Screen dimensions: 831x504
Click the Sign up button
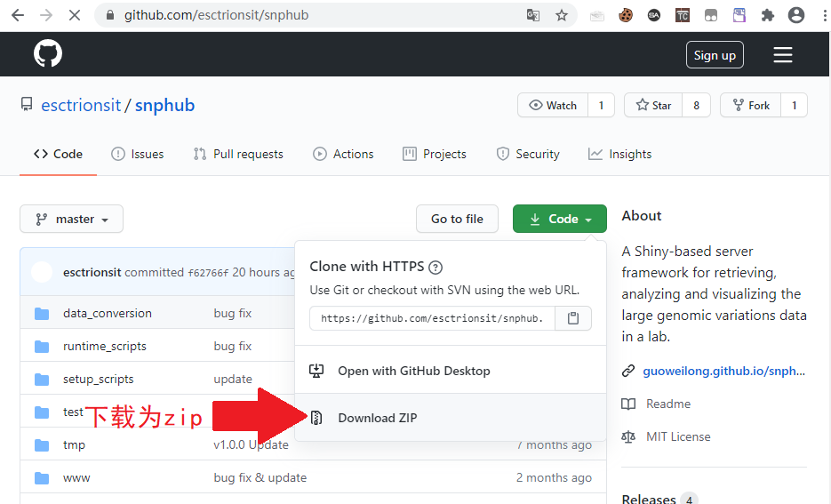tap(715, 54)
